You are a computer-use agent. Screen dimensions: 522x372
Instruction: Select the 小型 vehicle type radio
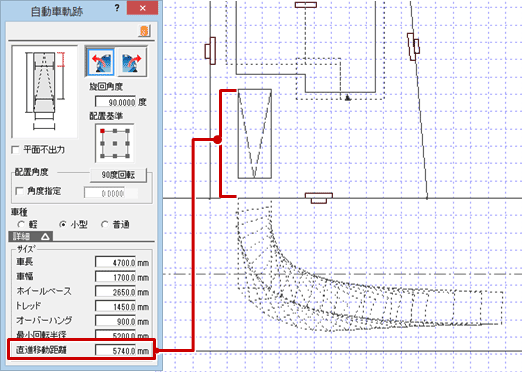point(63,225)
